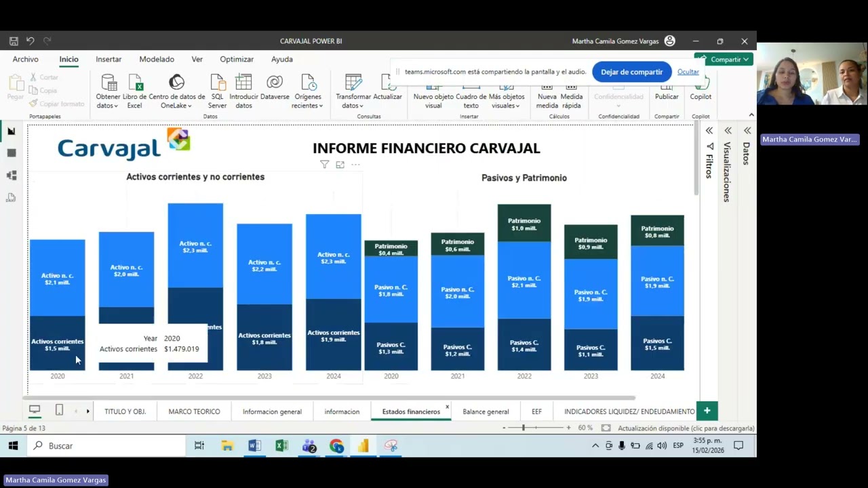Switch to Table view in left sidebar
This screenshot has width=868, height=488.
coord(12,153)
